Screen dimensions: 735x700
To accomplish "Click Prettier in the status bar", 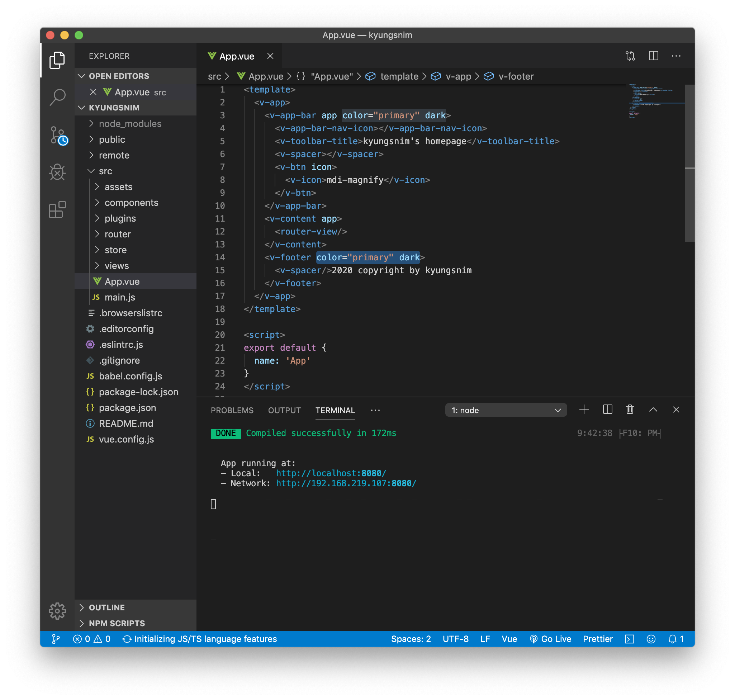I will [x=598, y=639].
